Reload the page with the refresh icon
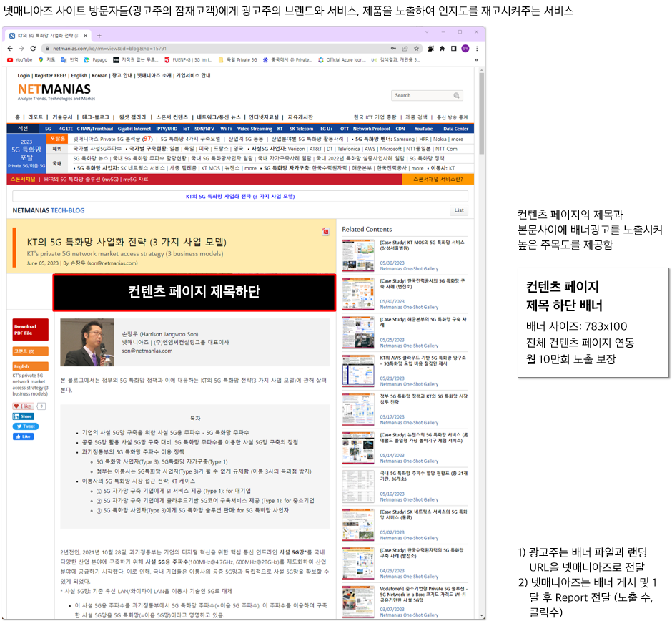This screenshot has width=672, height=621. point(33,49)
